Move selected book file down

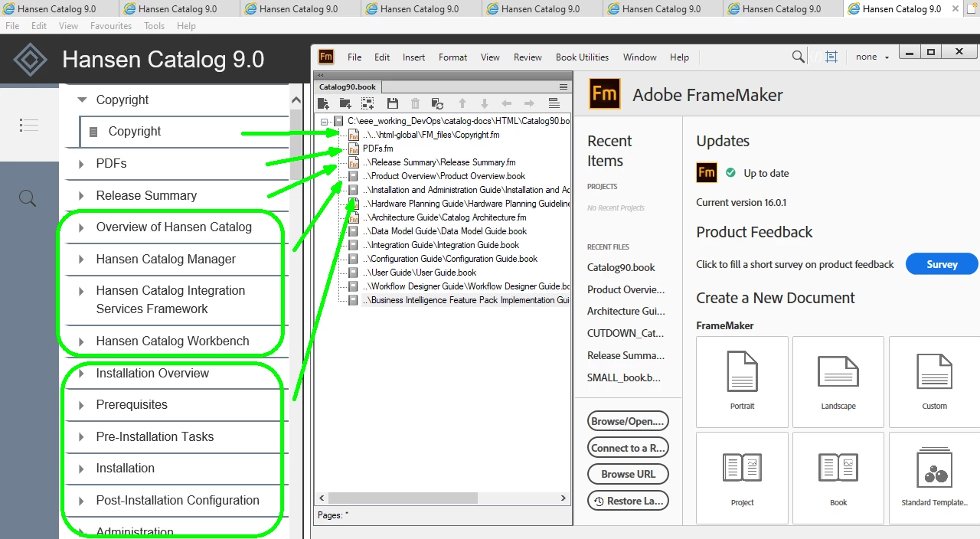[484, 103]
